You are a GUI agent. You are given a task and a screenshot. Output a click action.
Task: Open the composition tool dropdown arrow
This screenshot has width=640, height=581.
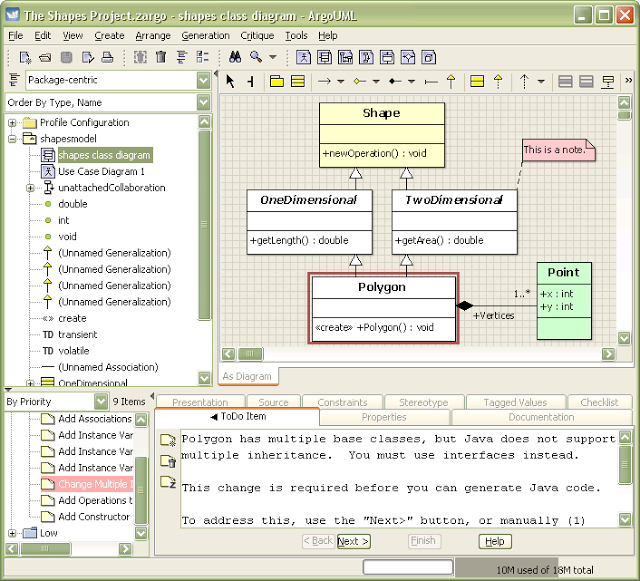click(412, 81)
